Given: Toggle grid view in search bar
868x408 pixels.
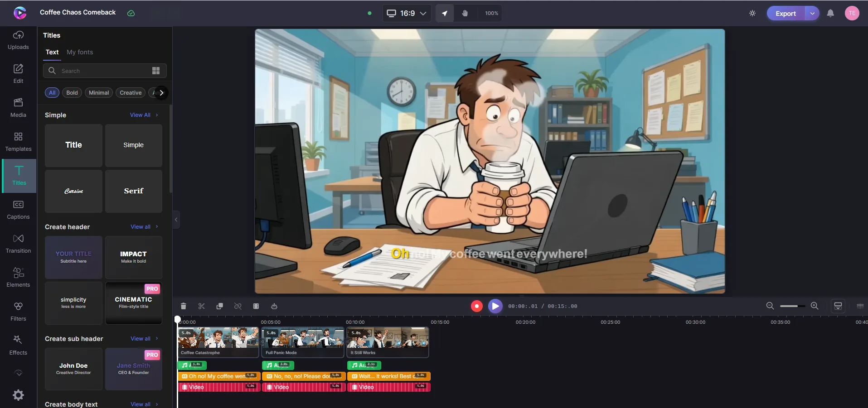Looking at the screenshot, I should (156, 71).
